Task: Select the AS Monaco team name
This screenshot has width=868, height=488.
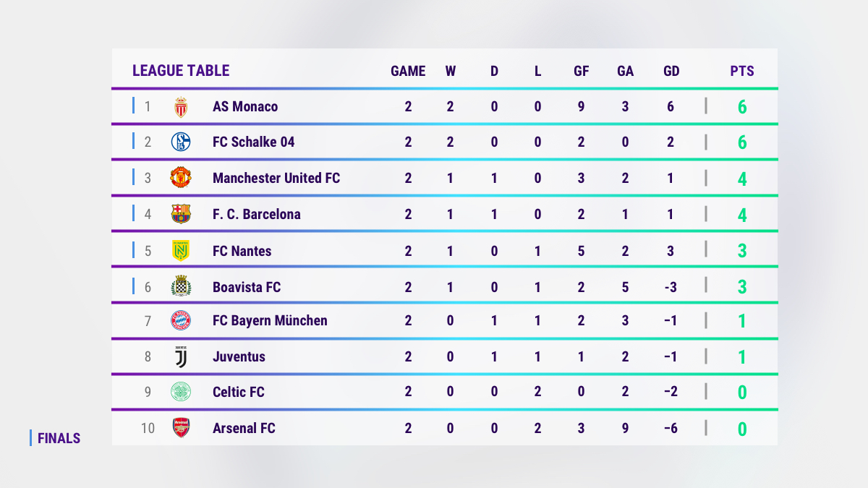Action: point(245,106)
